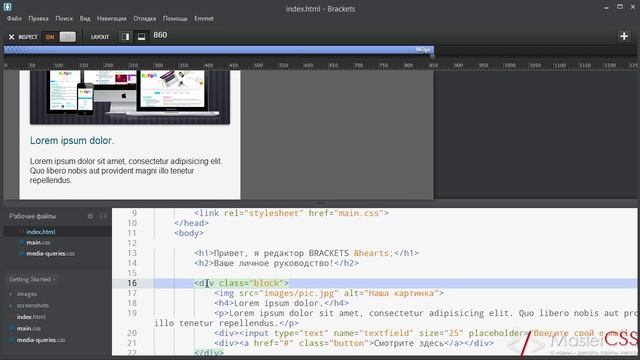Click the link stylesheet code on line 9
The height and width of the screenshot is (360, 640).
pyautogui.click(x=291, y=213)
